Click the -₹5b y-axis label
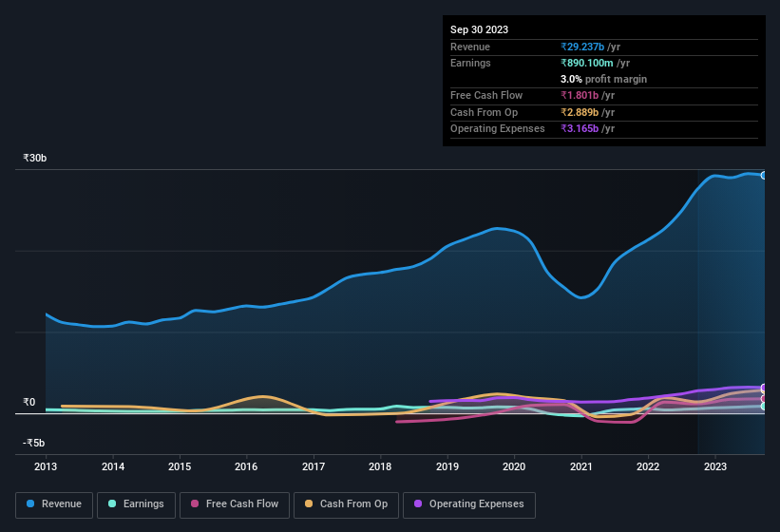This screenshot has width=780, height=532. point(33,443)
